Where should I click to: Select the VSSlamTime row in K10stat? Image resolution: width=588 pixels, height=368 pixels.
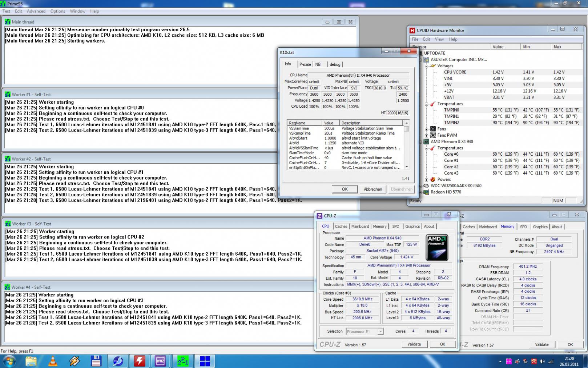[x=345, y=128]
